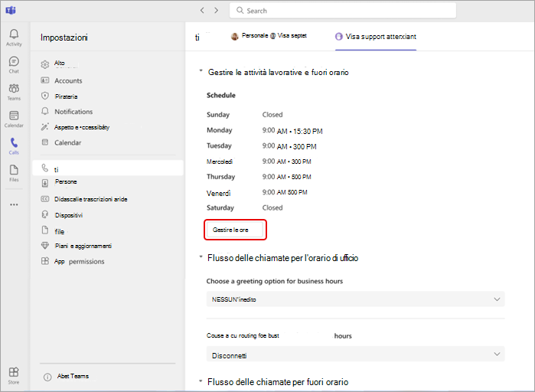Open the Store icon
Viewport: 535px width, 392px height.
(x=14, y=376)
